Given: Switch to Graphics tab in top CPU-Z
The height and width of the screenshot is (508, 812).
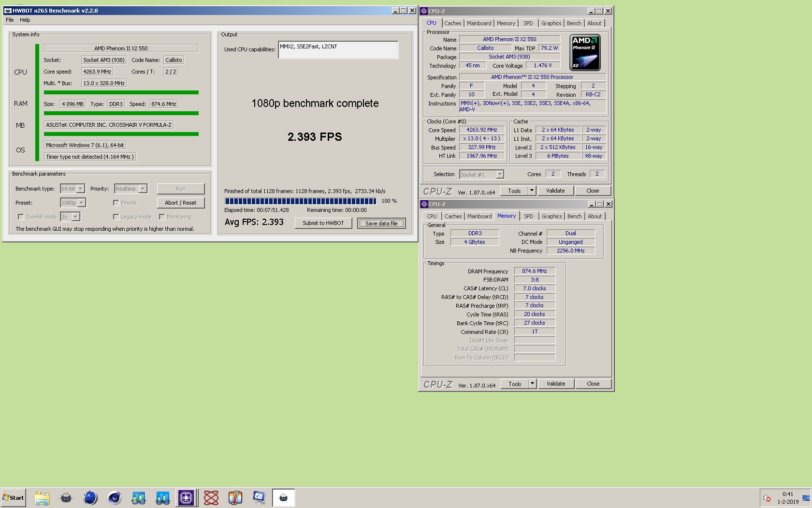Looking at the screenshot, I should (x=551, y=23).
